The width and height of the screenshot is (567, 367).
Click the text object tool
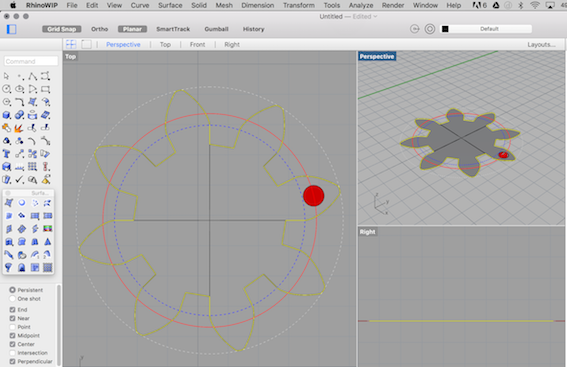click(x=7, y=154)
